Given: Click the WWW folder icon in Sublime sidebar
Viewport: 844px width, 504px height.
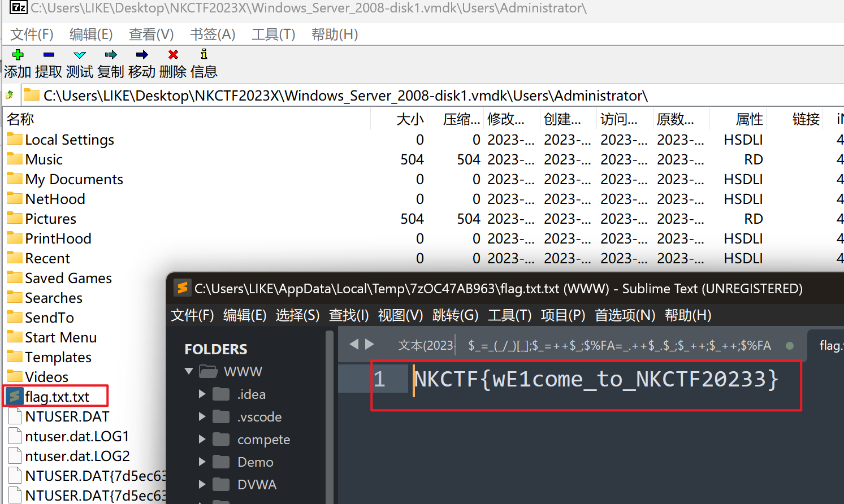Looking at the screenshot, I should 209,371.
